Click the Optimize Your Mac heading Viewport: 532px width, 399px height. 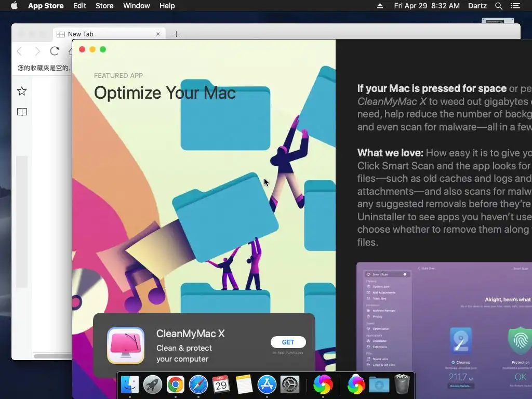(x=165, y=92)
